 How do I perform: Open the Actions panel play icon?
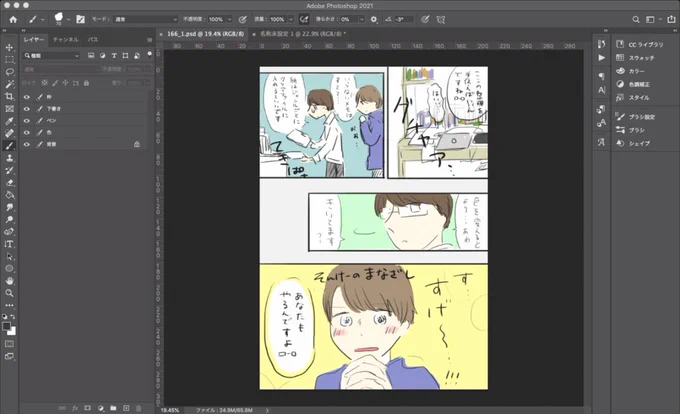601,57
